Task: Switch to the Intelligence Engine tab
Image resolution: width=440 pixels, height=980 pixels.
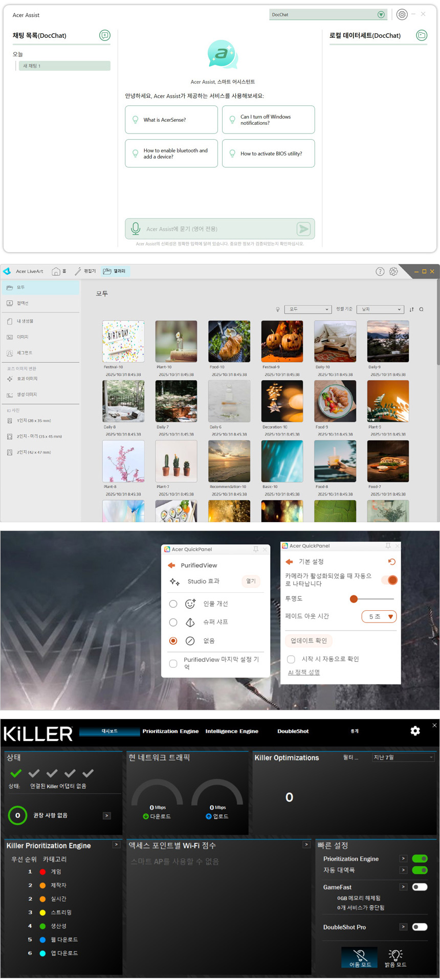Action: point(232,731)
